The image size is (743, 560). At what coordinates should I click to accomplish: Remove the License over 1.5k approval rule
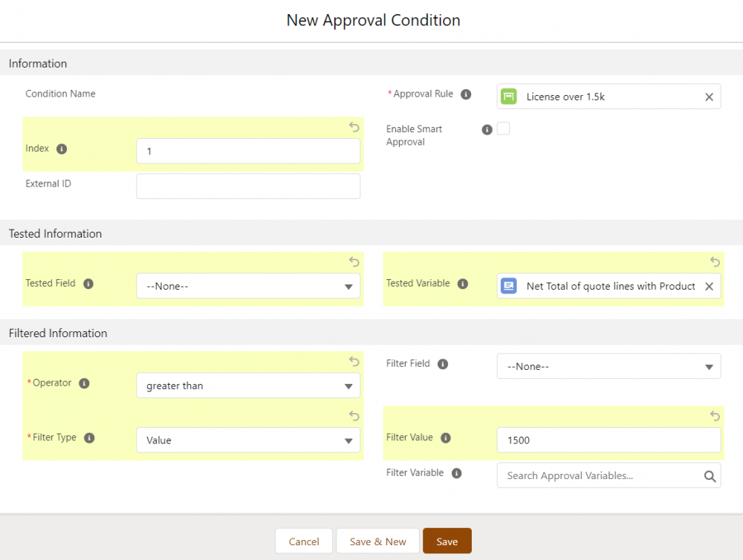click(709, 97)
